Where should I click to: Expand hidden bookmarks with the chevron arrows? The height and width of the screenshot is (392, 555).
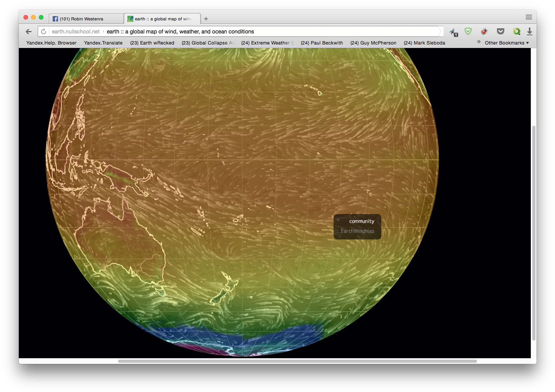coord(479,42)
